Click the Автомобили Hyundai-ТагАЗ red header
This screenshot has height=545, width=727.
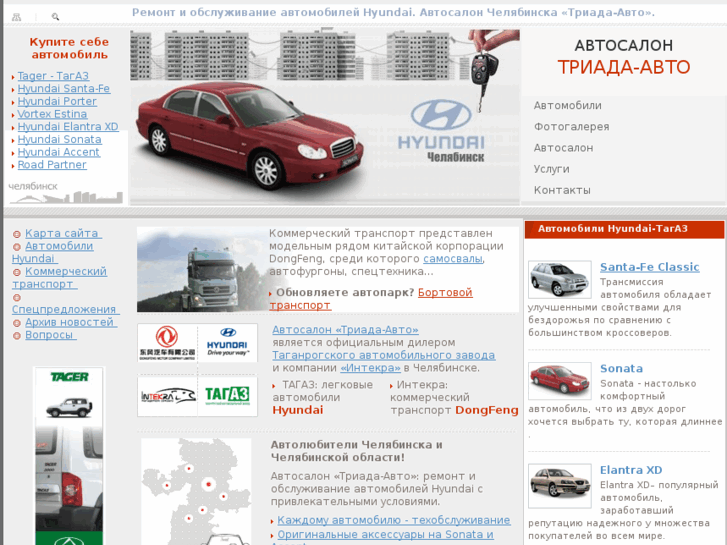click(624, 229)
